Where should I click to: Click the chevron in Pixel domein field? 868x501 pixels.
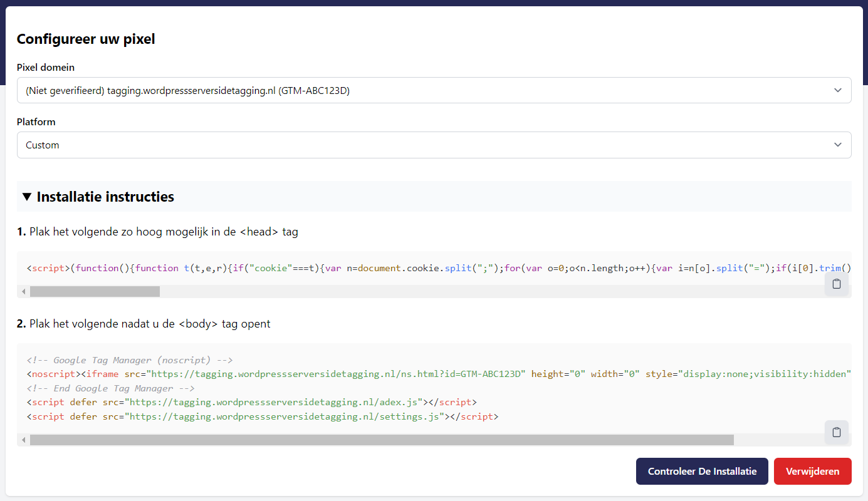coord(838,90)
